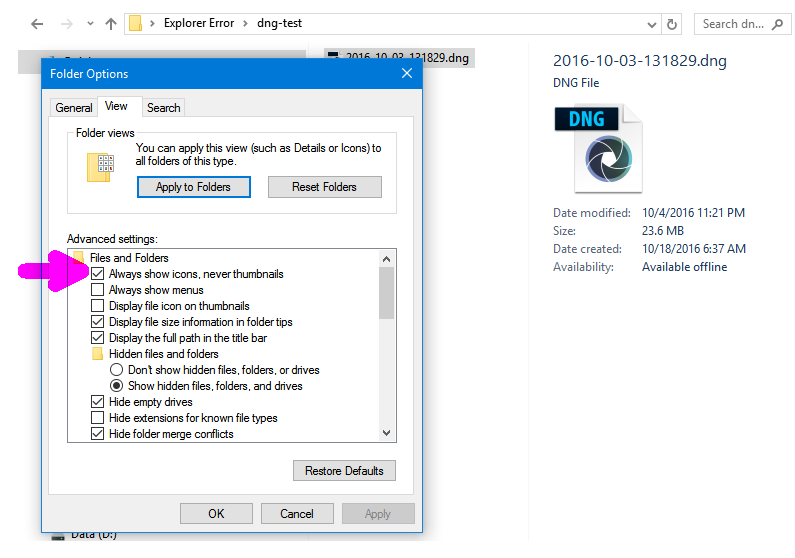Enable Display file icon on thumbnails
This screenshot has width=795, height=558.
[97, 306]
